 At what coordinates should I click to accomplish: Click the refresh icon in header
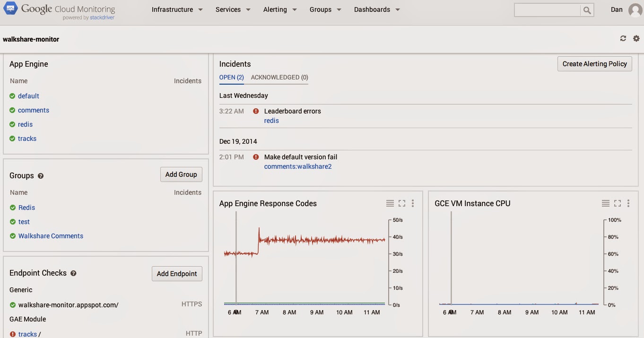tap(623, 39)
